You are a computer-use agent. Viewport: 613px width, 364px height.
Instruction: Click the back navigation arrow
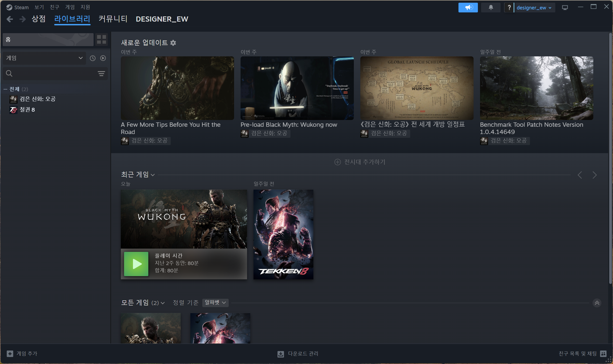(10, 19)
